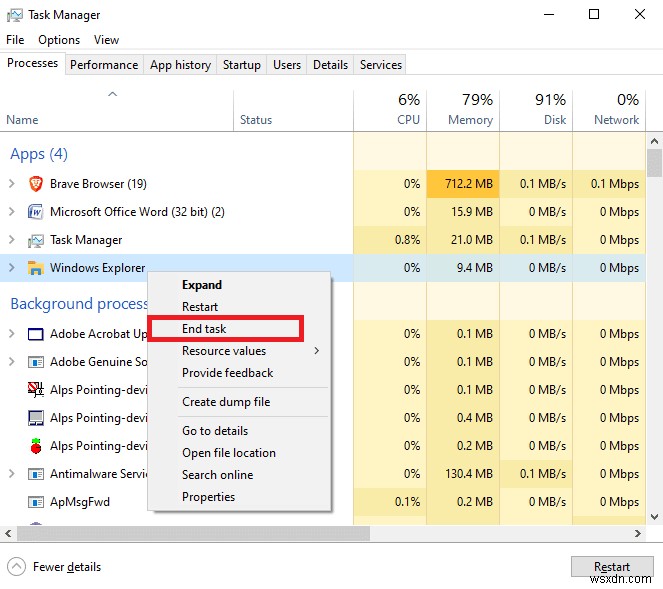Screen dimensions: 663x589
Task: Choose Open file location option
Action: (x=239, y=453)
